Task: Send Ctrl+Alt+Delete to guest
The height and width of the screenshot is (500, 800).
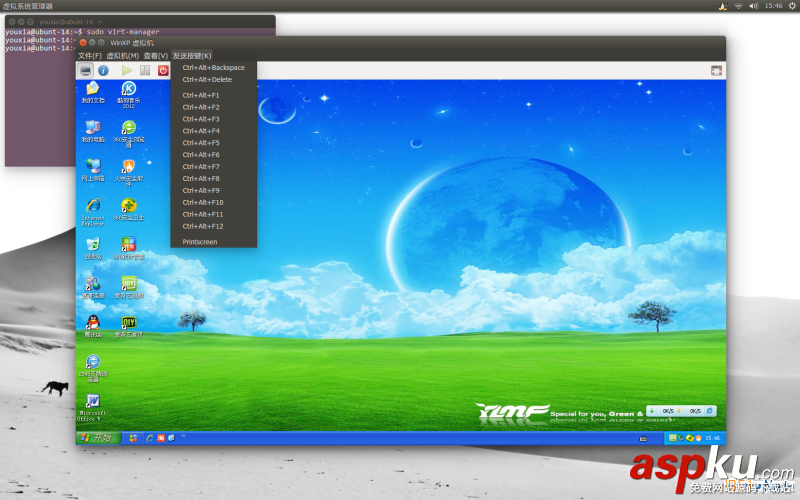Action: (x=213, y=80)
